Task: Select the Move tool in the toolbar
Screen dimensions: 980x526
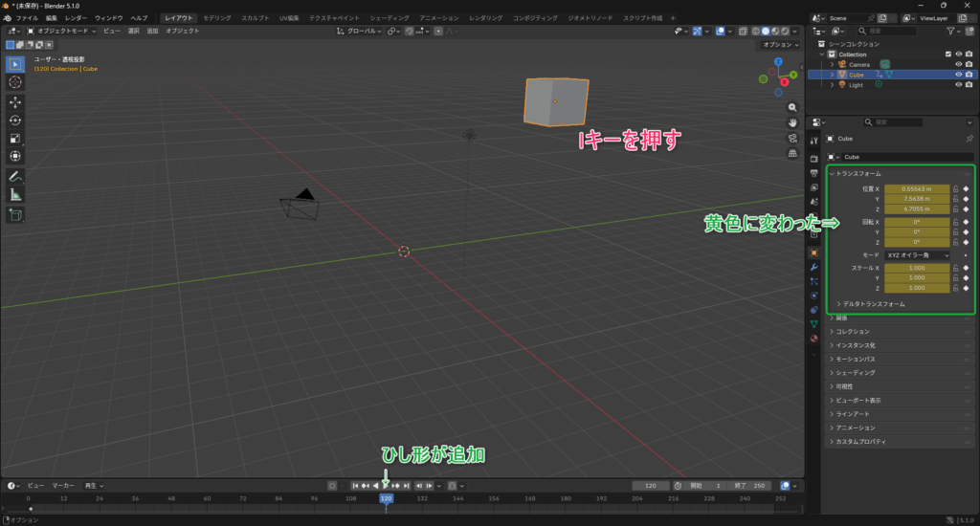Action: 15,101
